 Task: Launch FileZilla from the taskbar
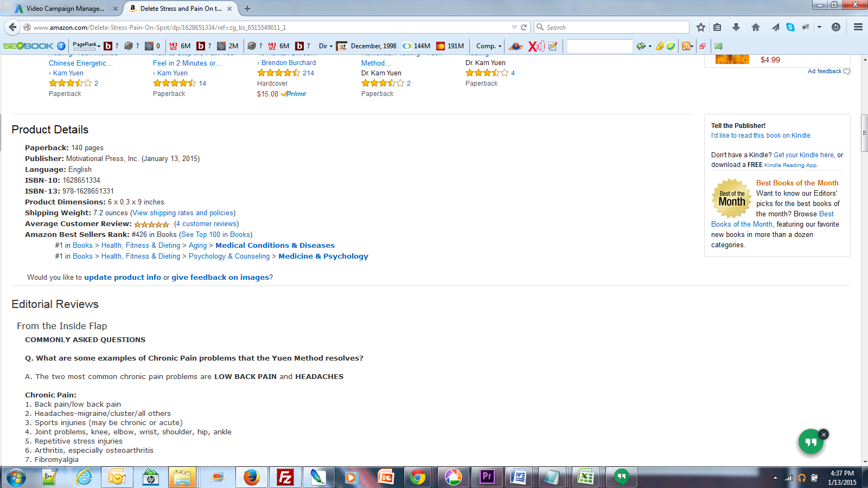285,477
